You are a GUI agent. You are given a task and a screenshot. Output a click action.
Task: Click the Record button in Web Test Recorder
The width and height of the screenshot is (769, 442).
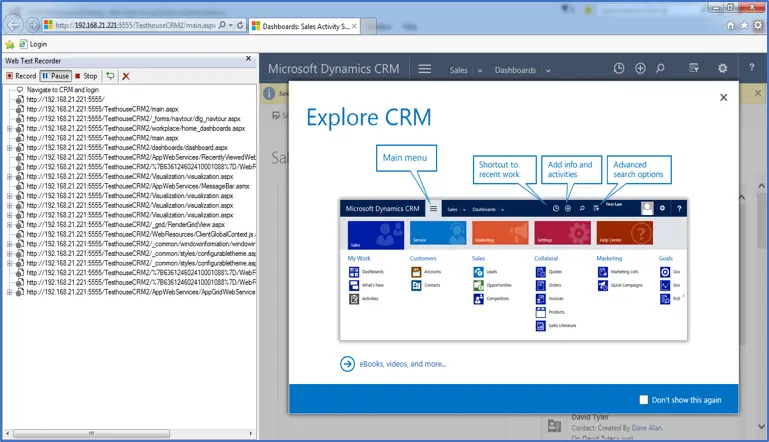[x=21, y=76]
